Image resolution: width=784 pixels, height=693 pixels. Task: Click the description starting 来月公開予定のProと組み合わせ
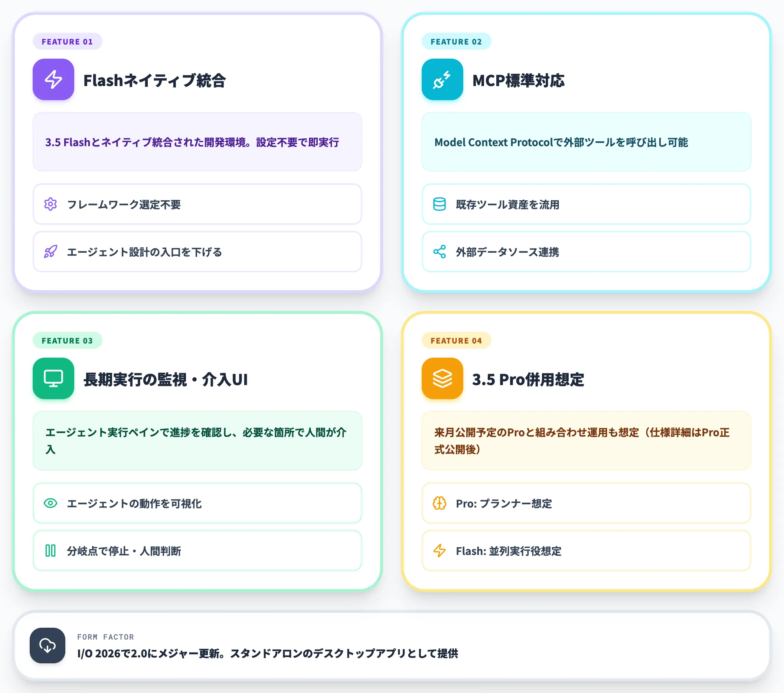tap(581, 441)
